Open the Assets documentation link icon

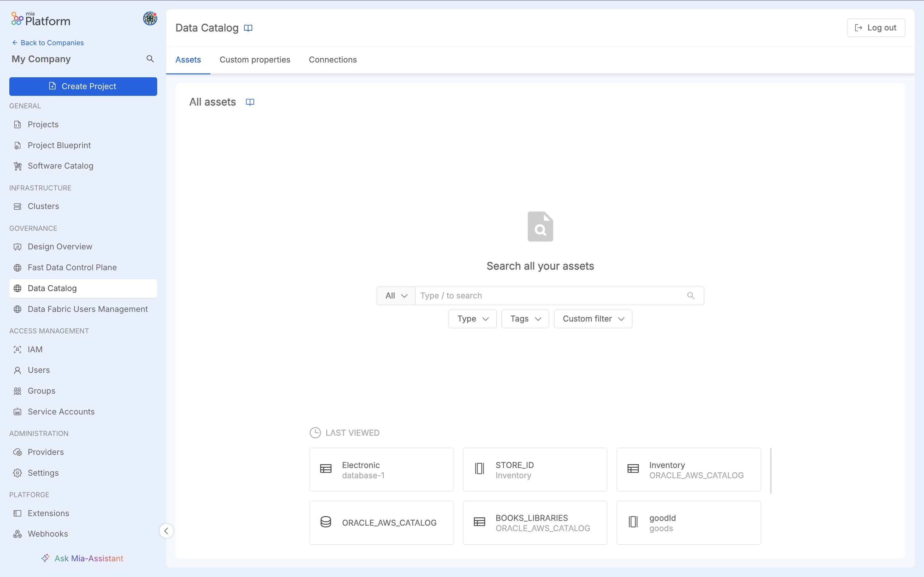coord(251,102)
